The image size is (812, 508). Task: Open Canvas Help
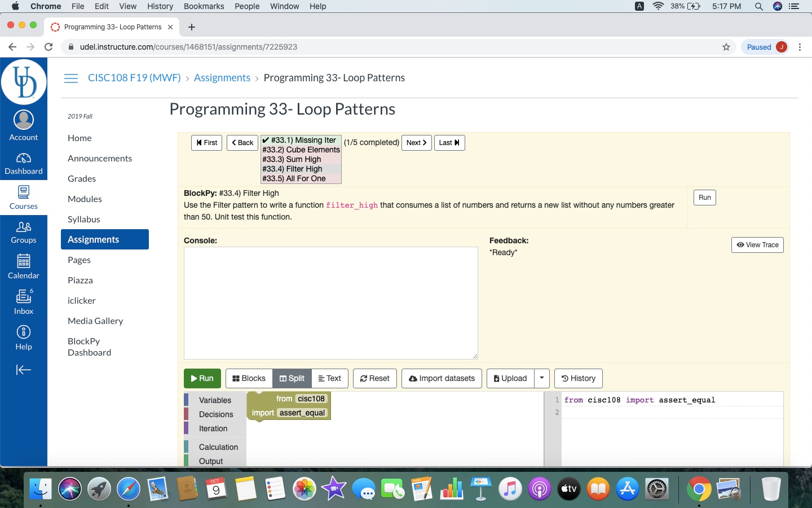(23, 337)
